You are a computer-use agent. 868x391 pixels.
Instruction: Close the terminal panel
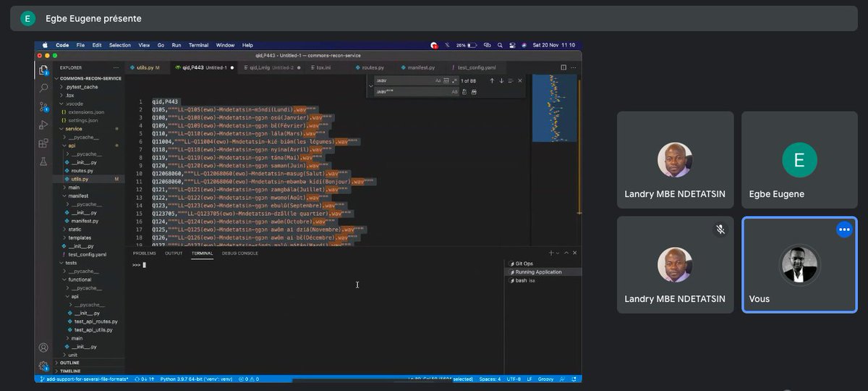[574, 253]
